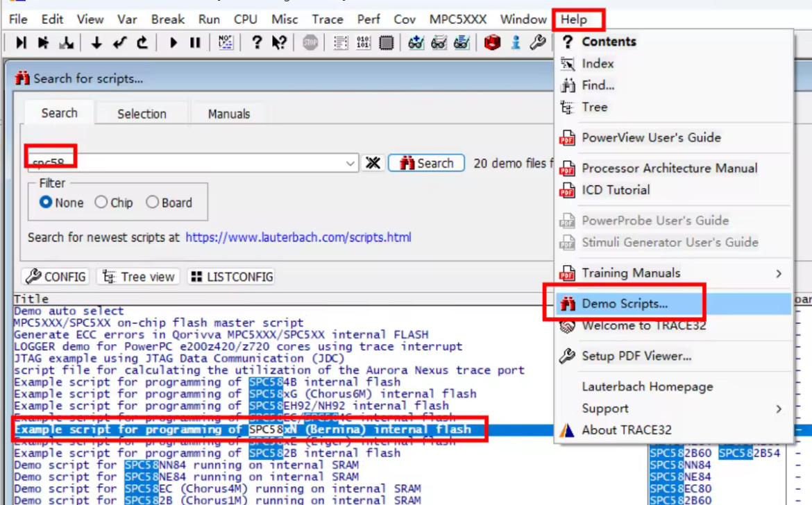
Task: Clear the search field with X icon
Action: (x=373, y=163)
